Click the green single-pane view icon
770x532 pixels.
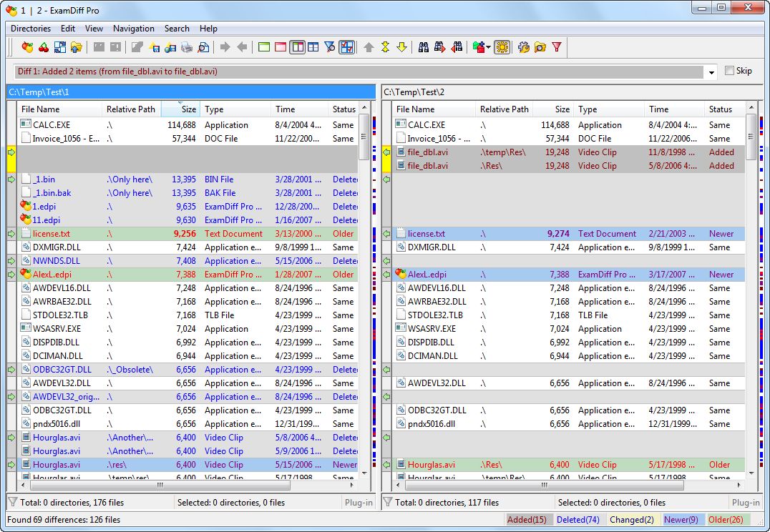point(264,47)
